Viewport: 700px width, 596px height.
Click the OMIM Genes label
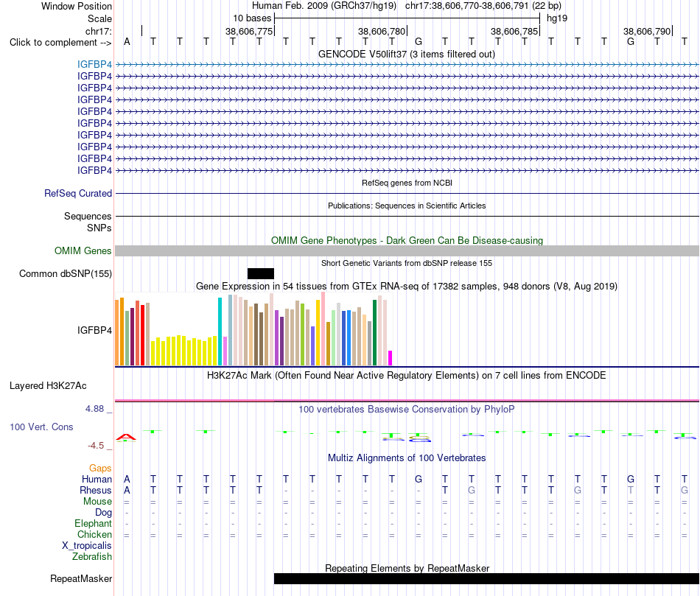[83, 251]
